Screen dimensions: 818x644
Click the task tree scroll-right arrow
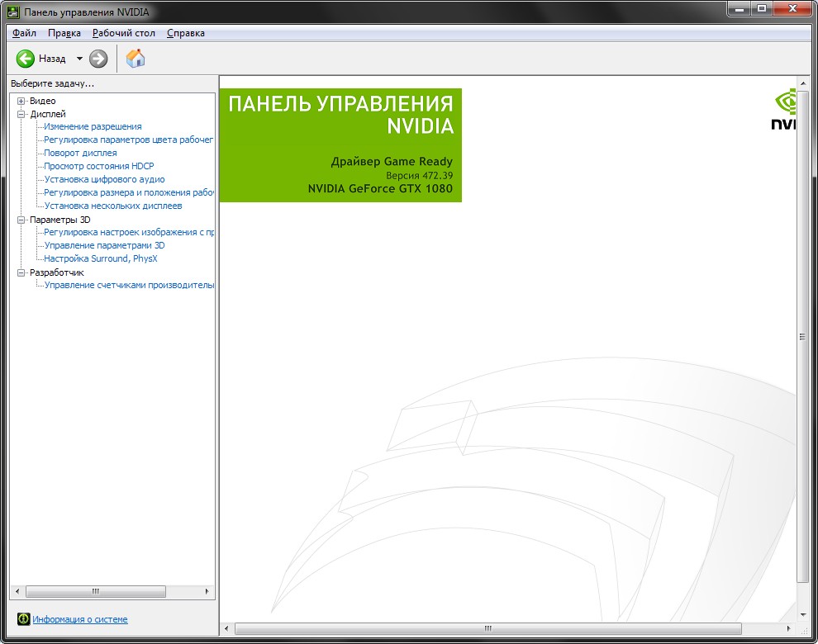(207, 591)
